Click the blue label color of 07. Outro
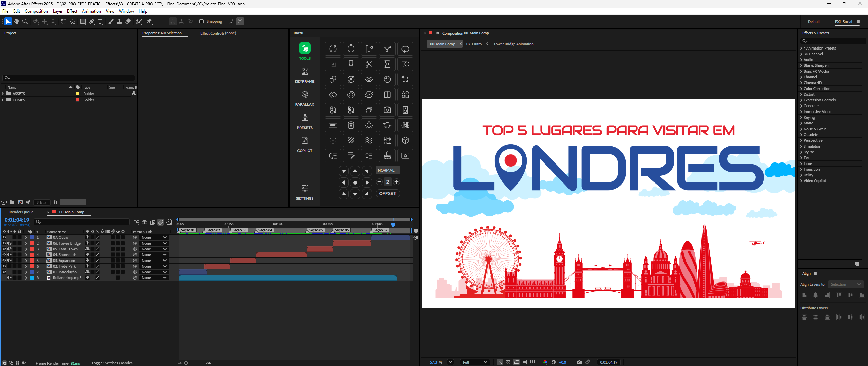Screen dimensions: 868x366 (32, 237)
